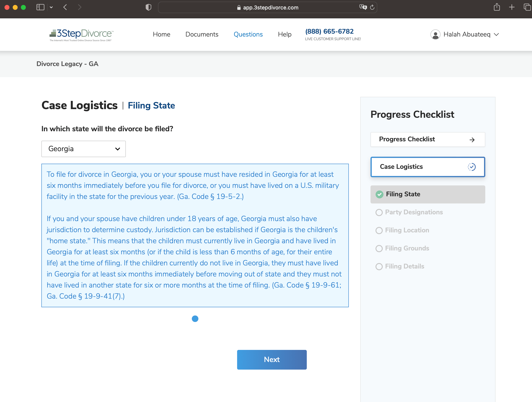Select the Filing Details radio circle

point(379,266)
